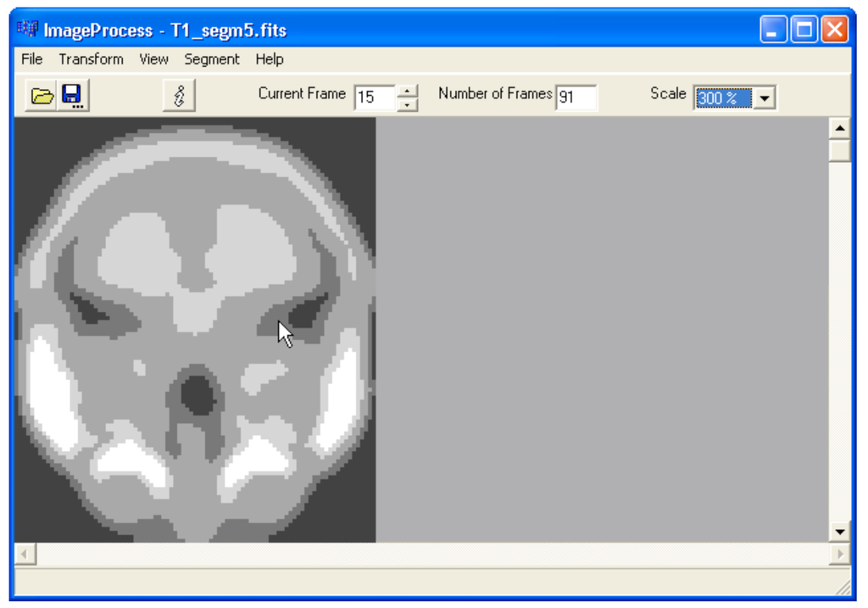Screen dimensions: 868x608
Task: Expand the Scale dropdown arrow
Action: [x=765, y=98]
